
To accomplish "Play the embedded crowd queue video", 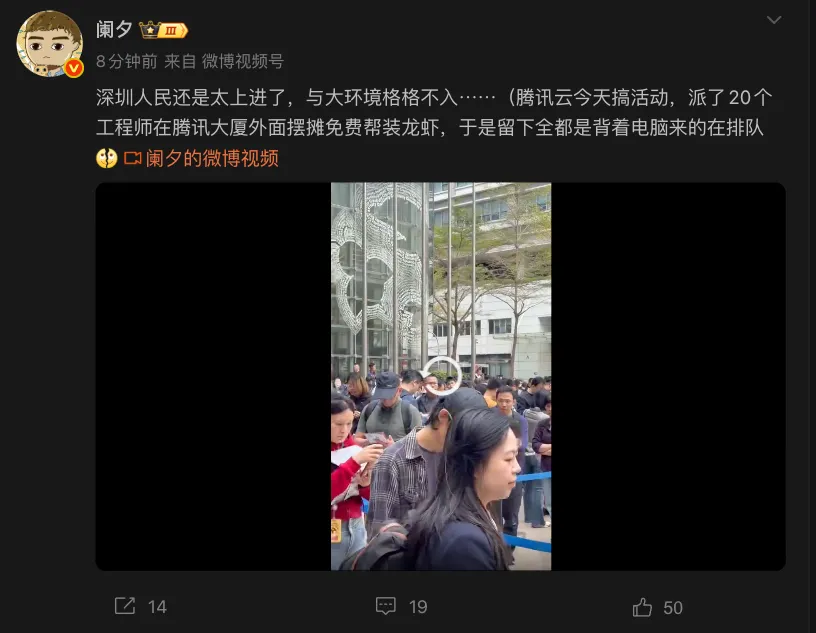I will pos(441,376).
